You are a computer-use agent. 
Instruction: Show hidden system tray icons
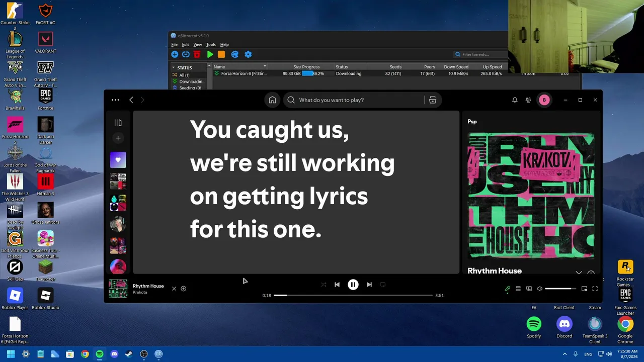coord(565,354)
